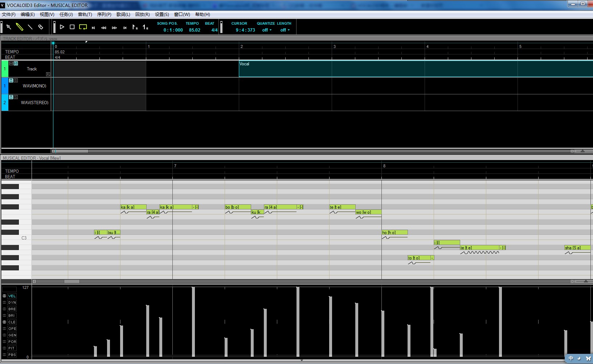The width and height of the screenshot is (593, 364).
Task: Click the track editor horizontal scrollbar thumb
Action: (72, 151)
